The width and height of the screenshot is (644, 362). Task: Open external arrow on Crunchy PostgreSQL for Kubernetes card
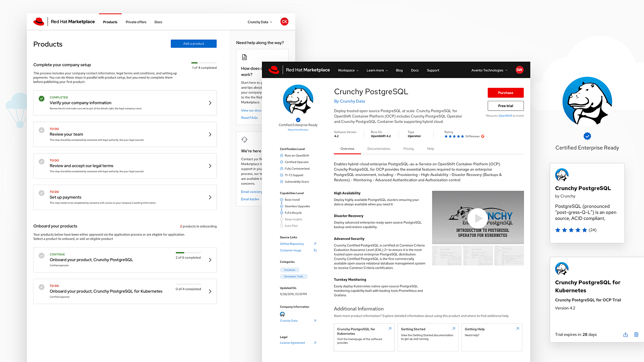pyautogui.click(x=390, y=329)
